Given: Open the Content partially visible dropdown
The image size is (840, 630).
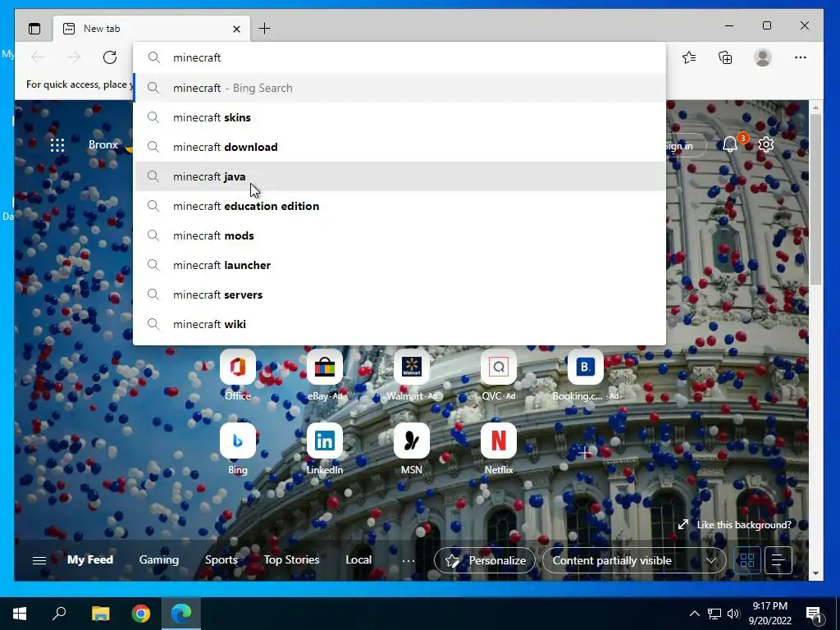Looking at the screenshot, I should [x=634, y=560].
